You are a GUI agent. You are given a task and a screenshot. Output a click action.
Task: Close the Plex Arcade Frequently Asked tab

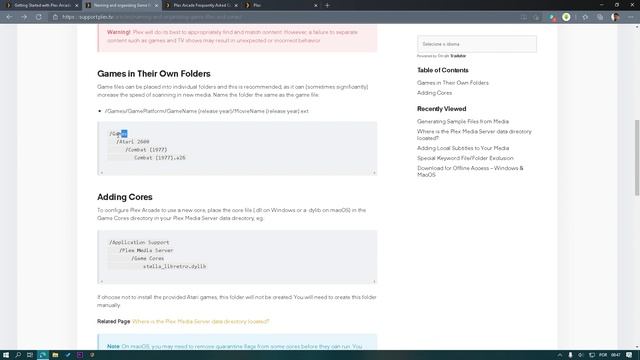(x=236, y=5)
